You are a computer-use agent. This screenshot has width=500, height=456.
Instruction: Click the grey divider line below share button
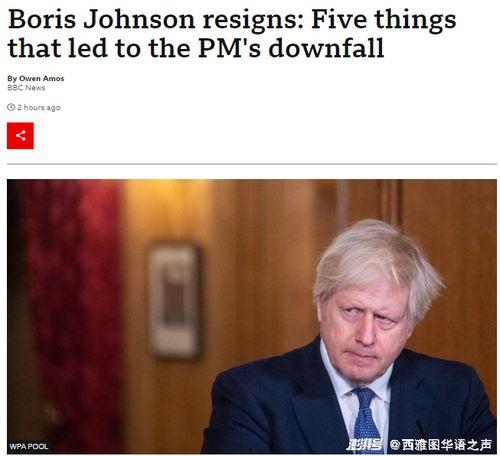coord(252,164)
